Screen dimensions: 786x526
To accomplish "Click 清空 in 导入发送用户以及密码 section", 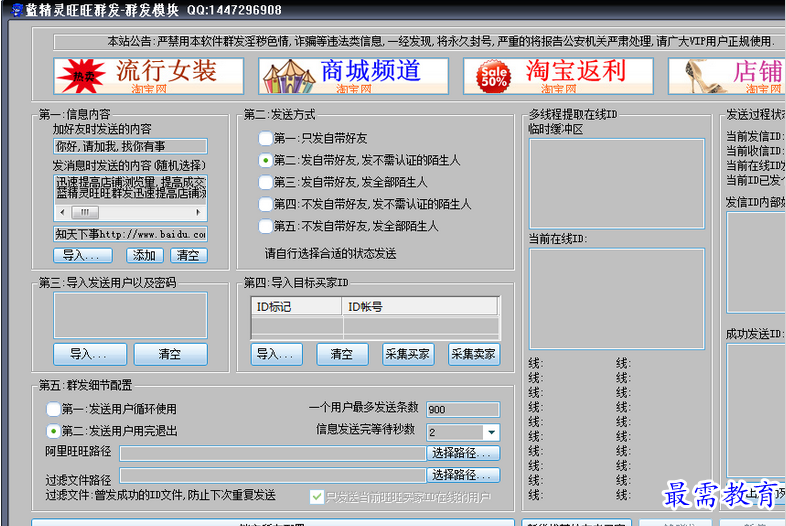I will [x=170, y=354].
